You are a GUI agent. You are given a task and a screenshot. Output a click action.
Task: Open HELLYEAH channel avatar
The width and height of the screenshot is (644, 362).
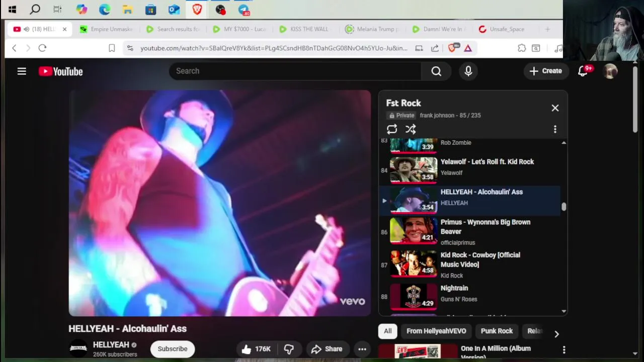78,348
